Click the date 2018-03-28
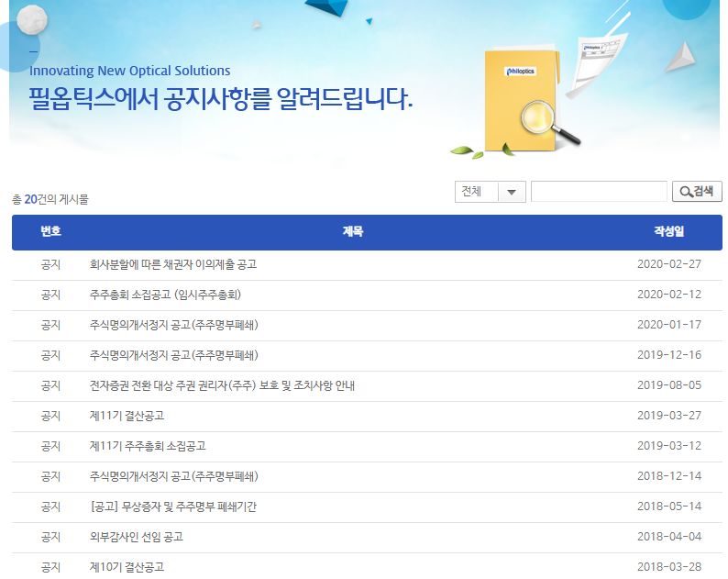Image resolution: width=728 pixels, height=579 pixels. 669,567
